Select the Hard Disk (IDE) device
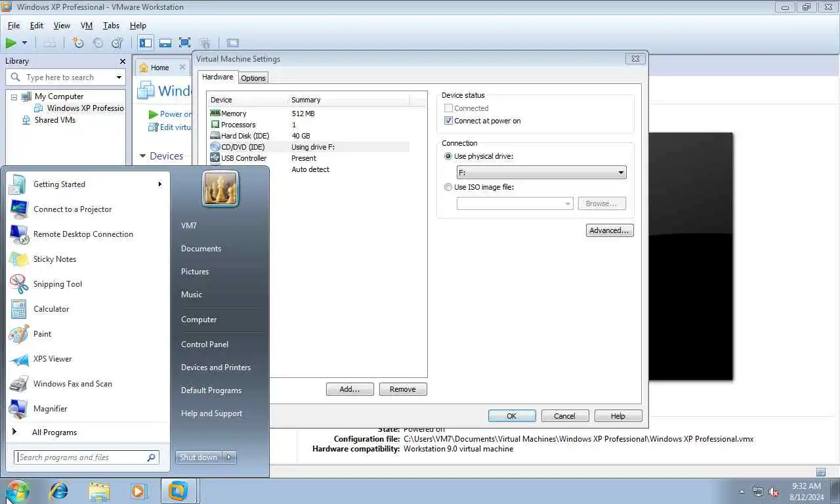 click(308, 136)
